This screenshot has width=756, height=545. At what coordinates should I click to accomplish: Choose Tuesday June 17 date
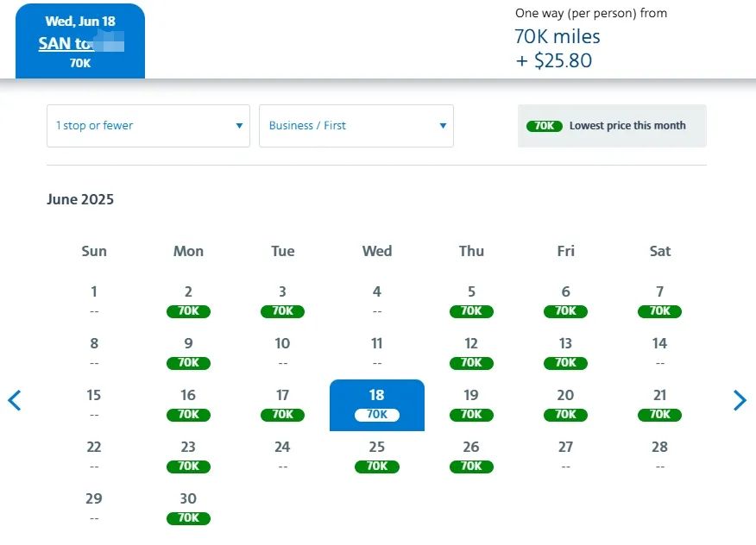tap(282, 404)
